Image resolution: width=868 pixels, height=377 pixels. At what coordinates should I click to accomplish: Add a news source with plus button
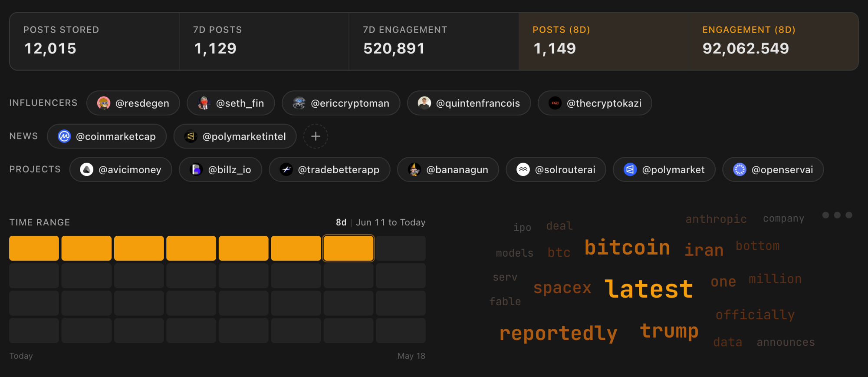coord(316,136)
